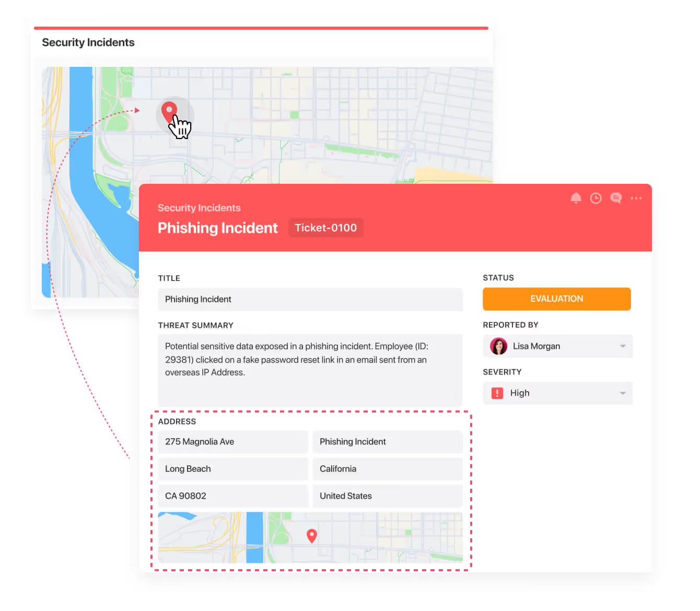Click the Security Incidents breadcrumb in red header
Screen dimensions: 700x611
[x=199, y=208]
